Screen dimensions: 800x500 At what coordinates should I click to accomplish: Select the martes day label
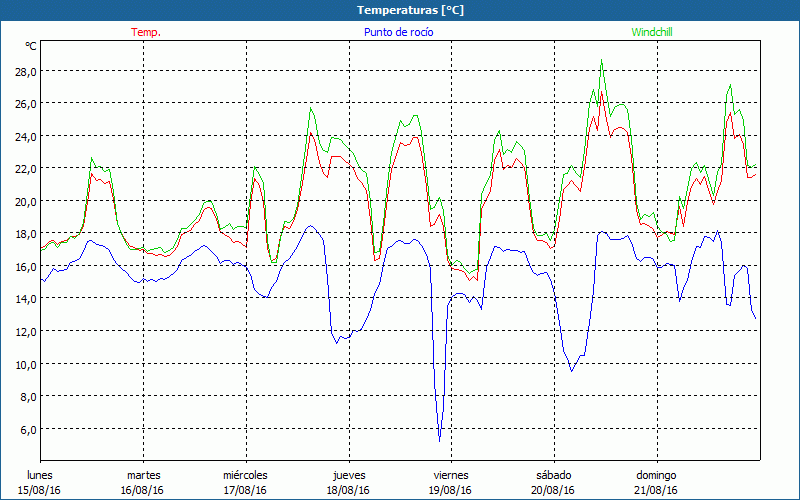tap(143, 475)
